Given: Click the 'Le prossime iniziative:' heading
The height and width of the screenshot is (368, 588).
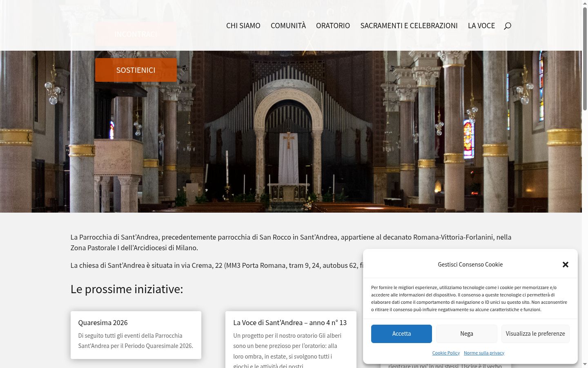Looking at the screenshot, I should point(127,289).
